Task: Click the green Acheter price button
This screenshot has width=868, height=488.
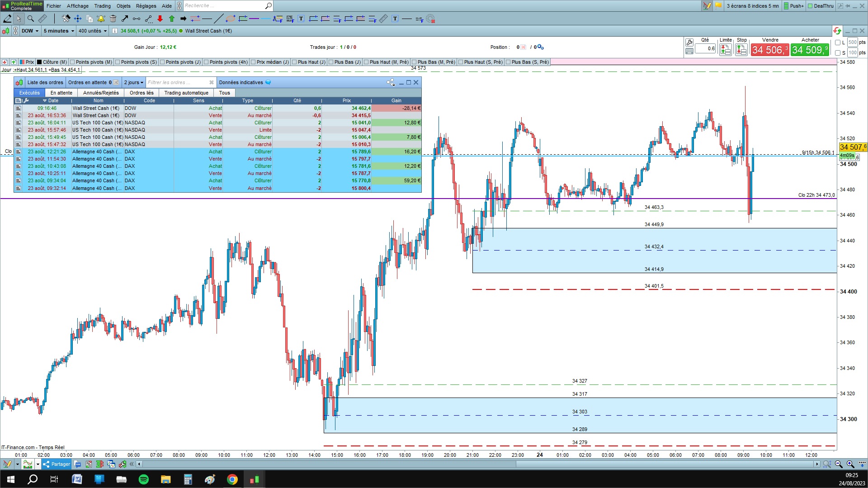Action: [x=810, y=50]
